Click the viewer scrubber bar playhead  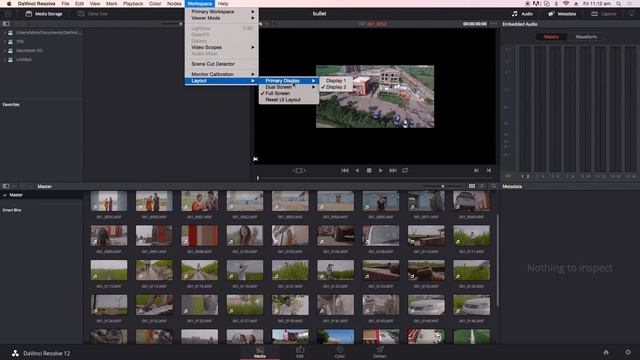click(258, 178)
